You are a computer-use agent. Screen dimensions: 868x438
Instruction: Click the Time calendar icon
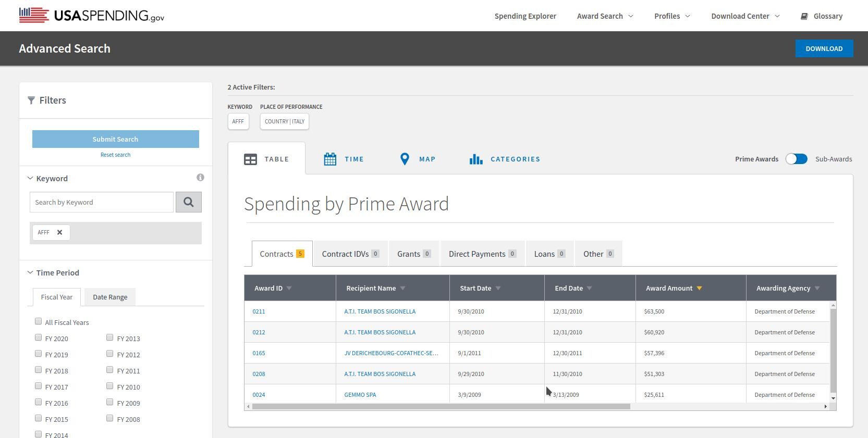pyautogui.click(x=330, y=159)
